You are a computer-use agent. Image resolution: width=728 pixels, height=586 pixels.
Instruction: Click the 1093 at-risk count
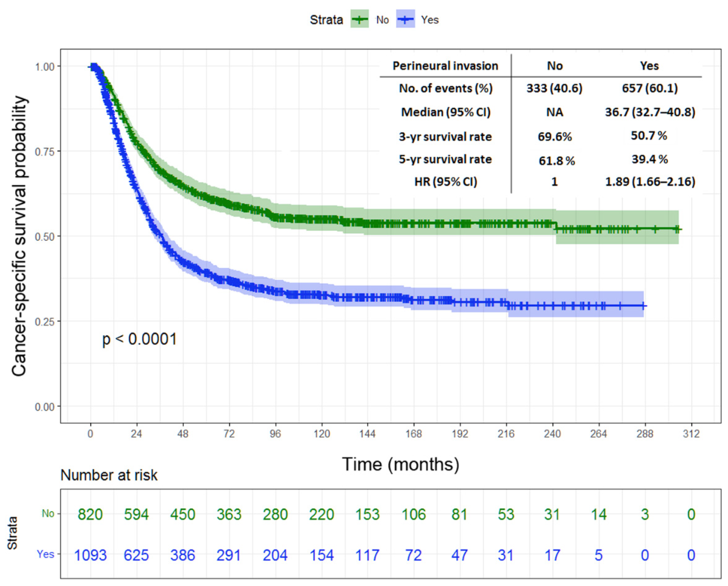point(90,555)
